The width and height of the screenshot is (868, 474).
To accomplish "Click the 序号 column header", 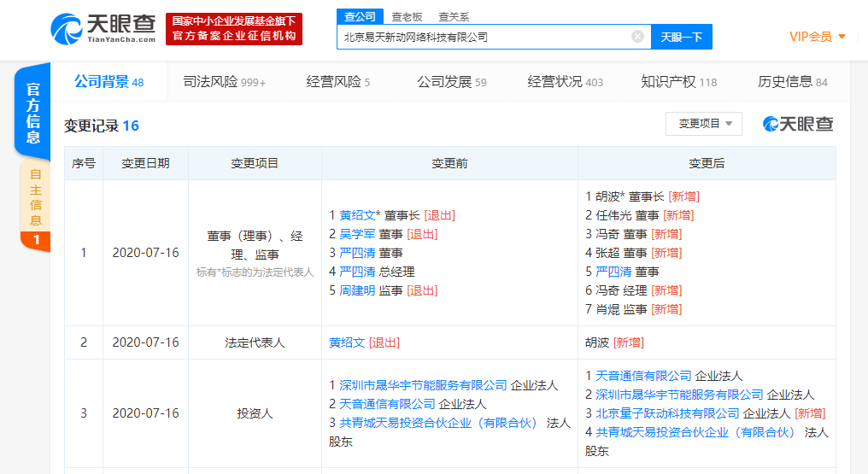I will (84, 163).
